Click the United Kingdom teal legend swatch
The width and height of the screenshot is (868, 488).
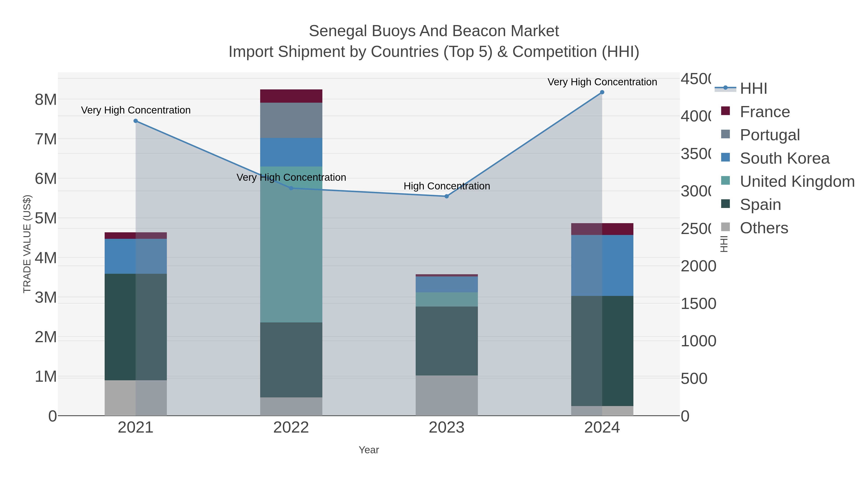click(x=726, y=180)
